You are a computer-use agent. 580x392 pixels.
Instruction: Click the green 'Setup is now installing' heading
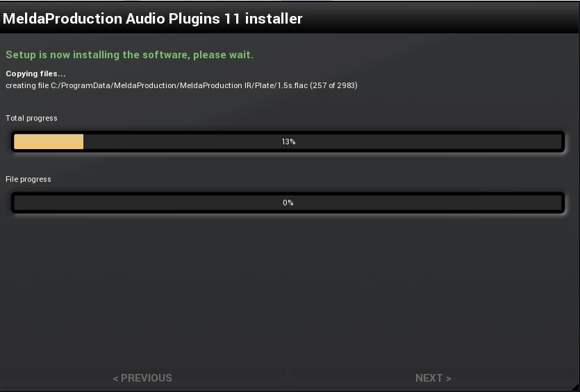pos(129,55)
